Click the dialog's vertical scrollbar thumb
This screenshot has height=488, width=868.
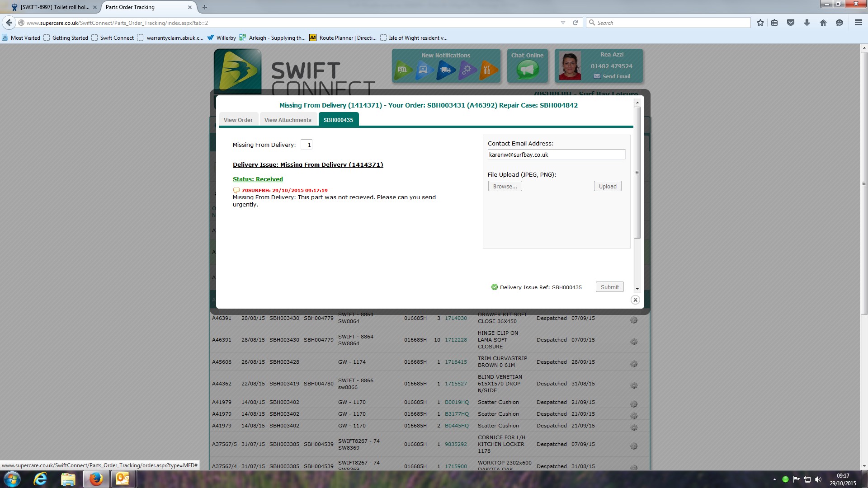tap(637, 172)
